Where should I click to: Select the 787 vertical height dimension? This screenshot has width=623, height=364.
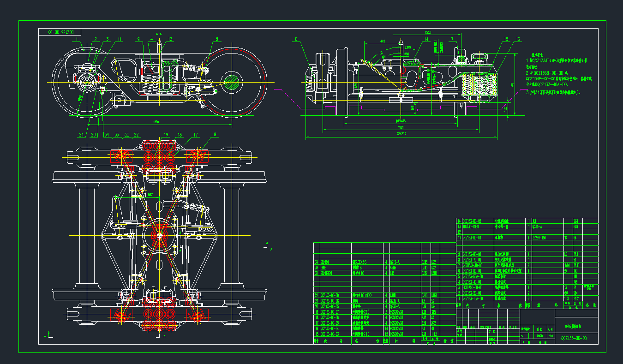pyautogui.click(x=512, y=85)
